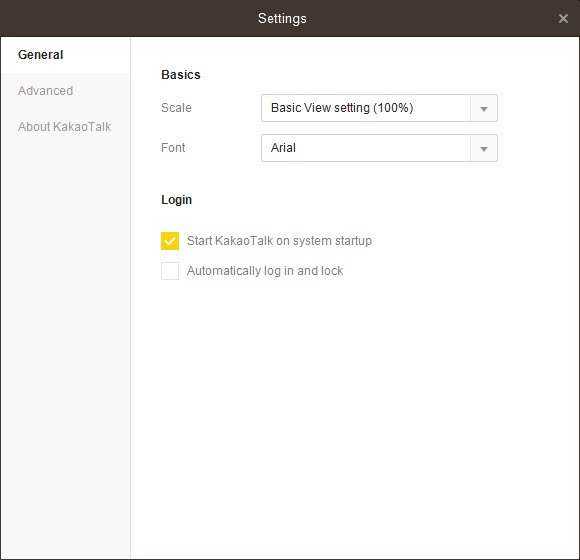Click the Font label
This screenshot has height=560, width=580.
(173, 148)
